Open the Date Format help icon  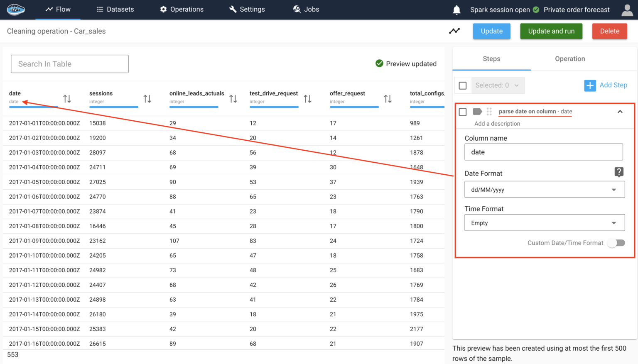619,171
